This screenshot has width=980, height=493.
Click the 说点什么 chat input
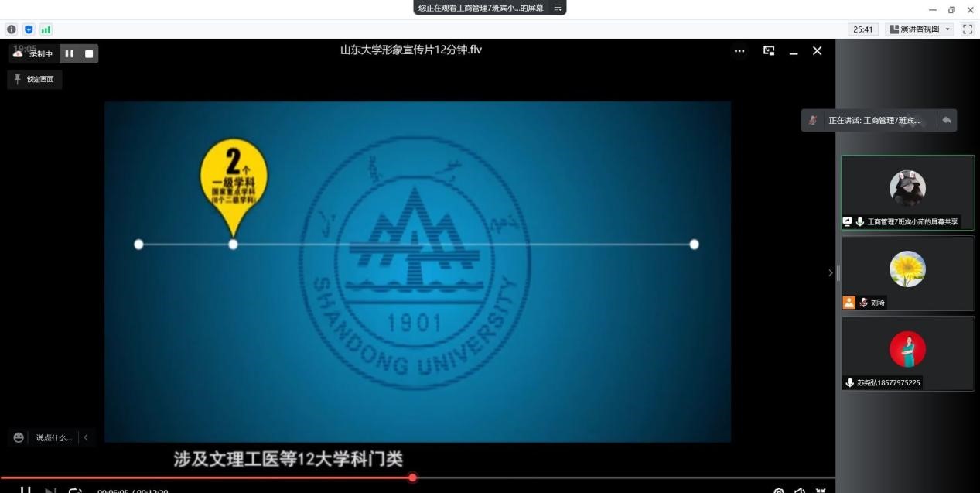(54, 438)
